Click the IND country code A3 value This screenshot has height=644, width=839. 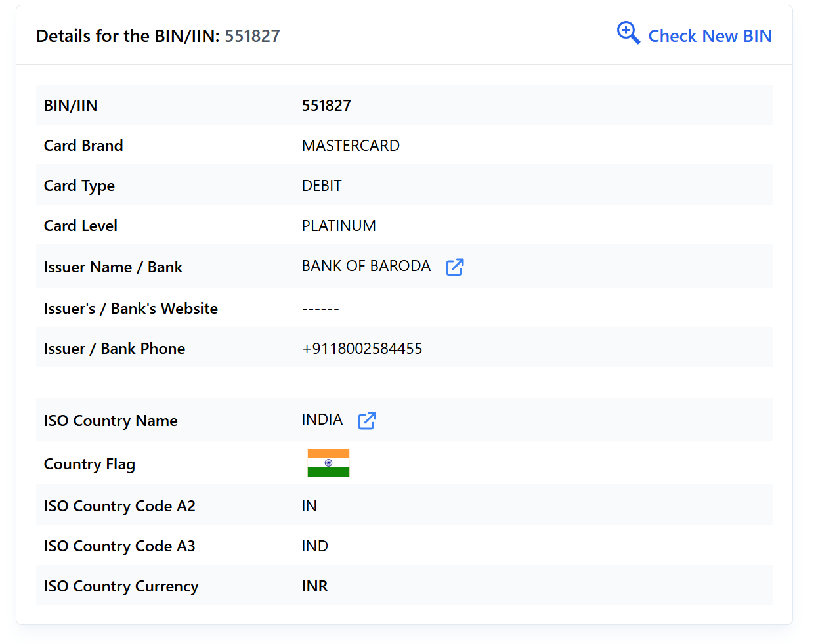point(314,546)
